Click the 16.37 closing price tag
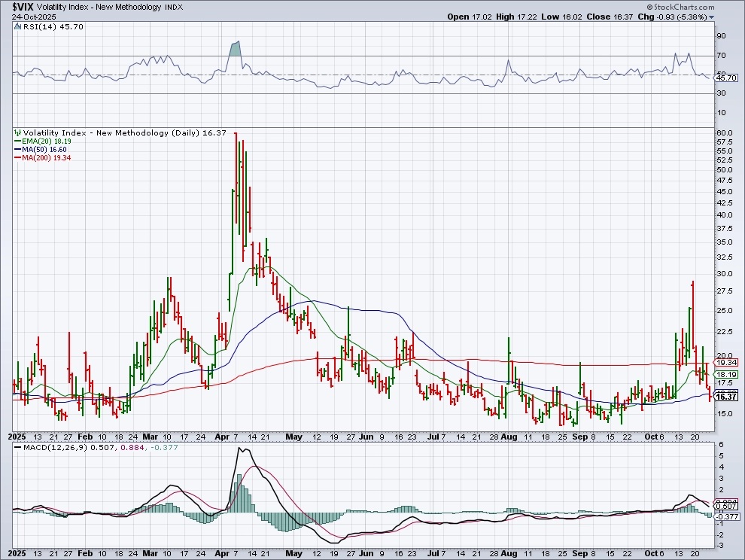 click(x=725, y=395)
